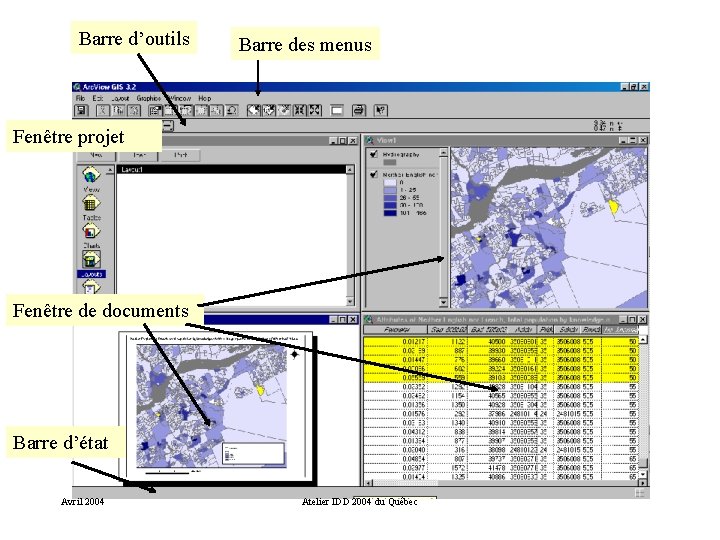Click the Open button in project window
The image size is (720, 540).
click(139, 155)
